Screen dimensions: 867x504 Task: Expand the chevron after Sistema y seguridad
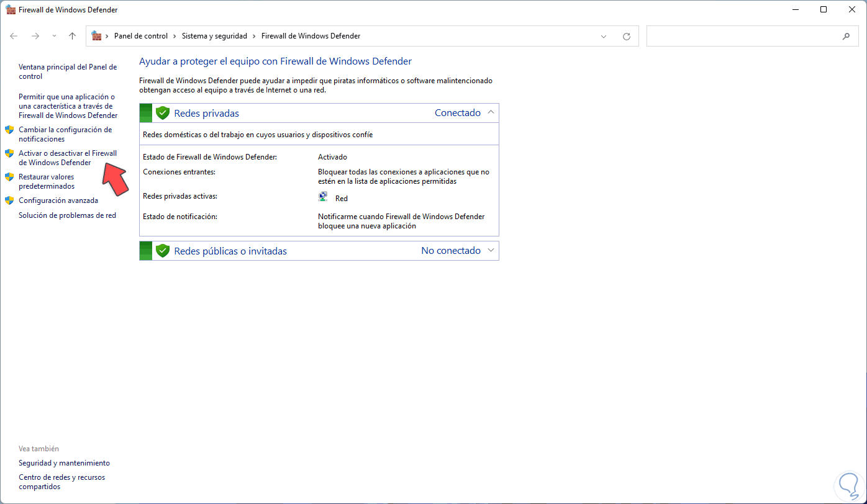[x=253, y=36]
